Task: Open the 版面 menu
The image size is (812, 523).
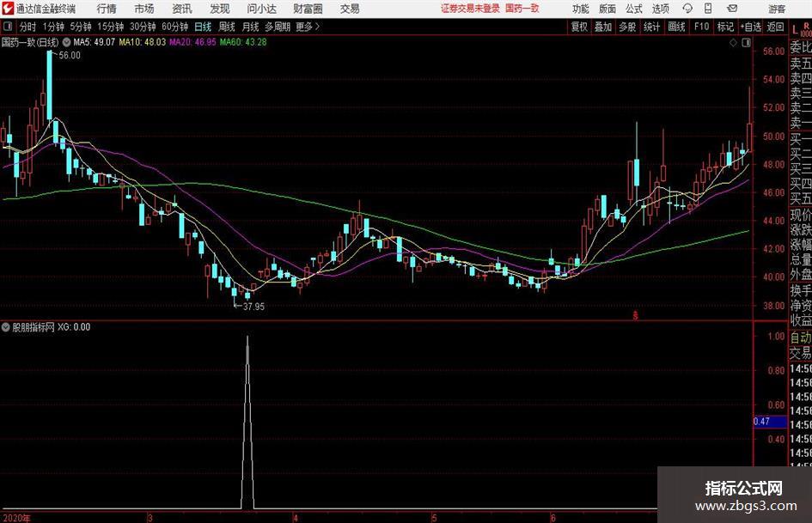Action: 607,9
